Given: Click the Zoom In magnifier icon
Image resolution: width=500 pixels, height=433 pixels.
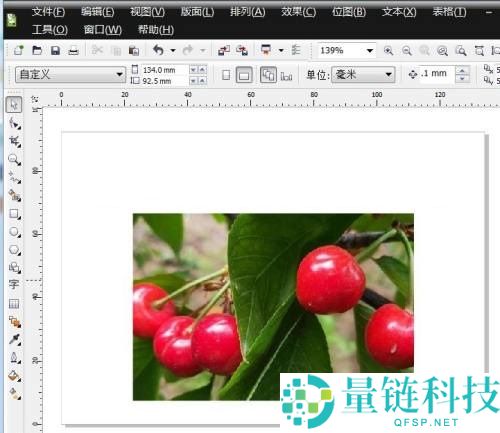Looking at the screenshot, I should click(388, 51).
